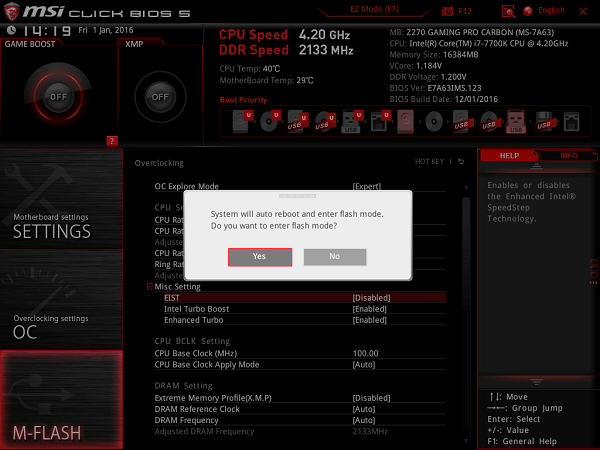Select UEFI USB CD/DVD boot device
600x450 pixels.
coord(325,121)
